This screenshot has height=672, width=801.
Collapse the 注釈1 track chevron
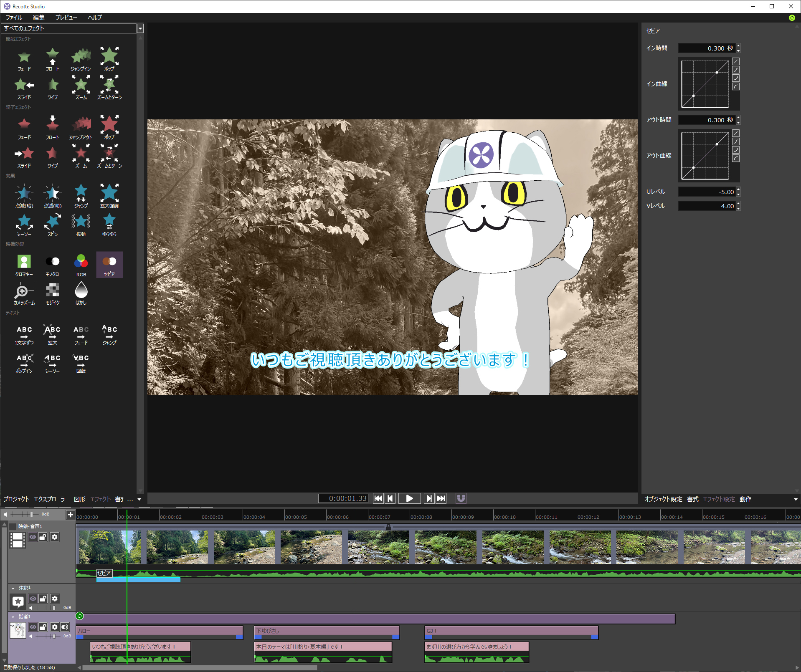[13, 588]
